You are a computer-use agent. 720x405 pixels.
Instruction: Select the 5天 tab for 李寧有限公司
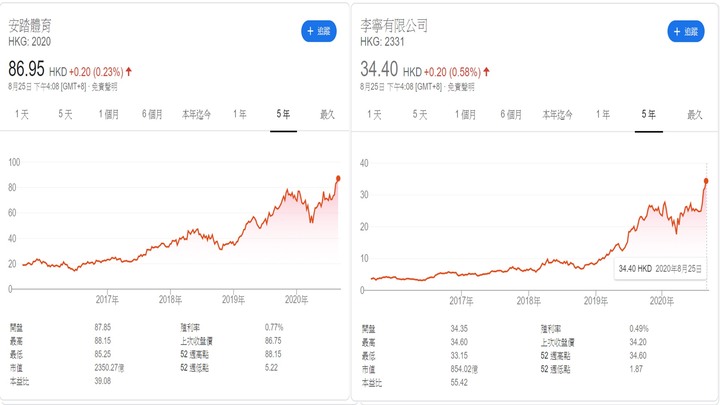point(420,115)
